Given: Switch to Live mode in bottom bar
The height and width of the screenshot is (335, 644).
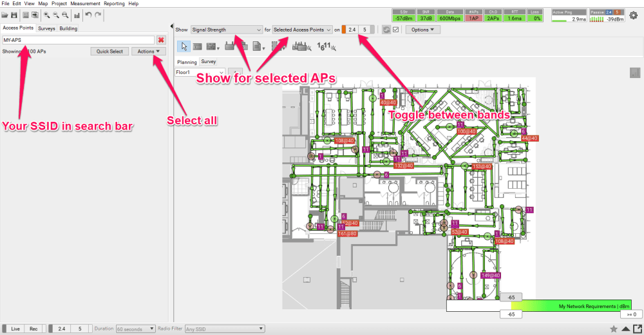Looking at the screenshot, I should [15, 329].
